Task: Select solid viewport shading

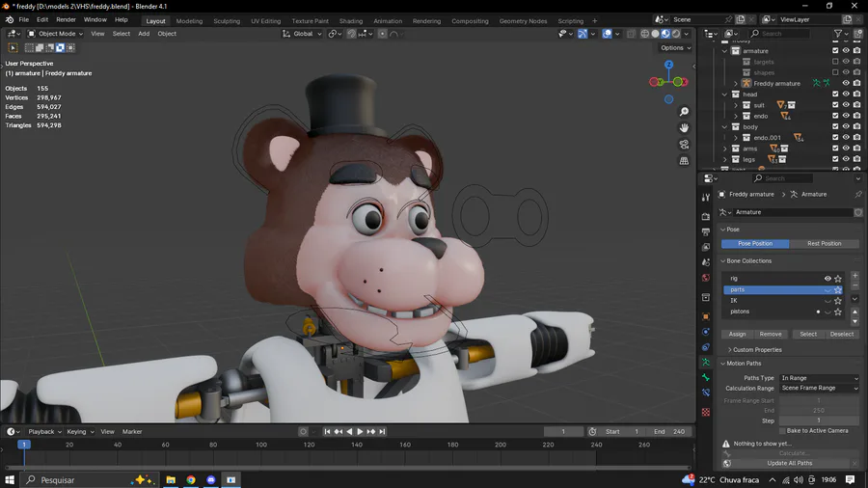Action: pos(656,34)
